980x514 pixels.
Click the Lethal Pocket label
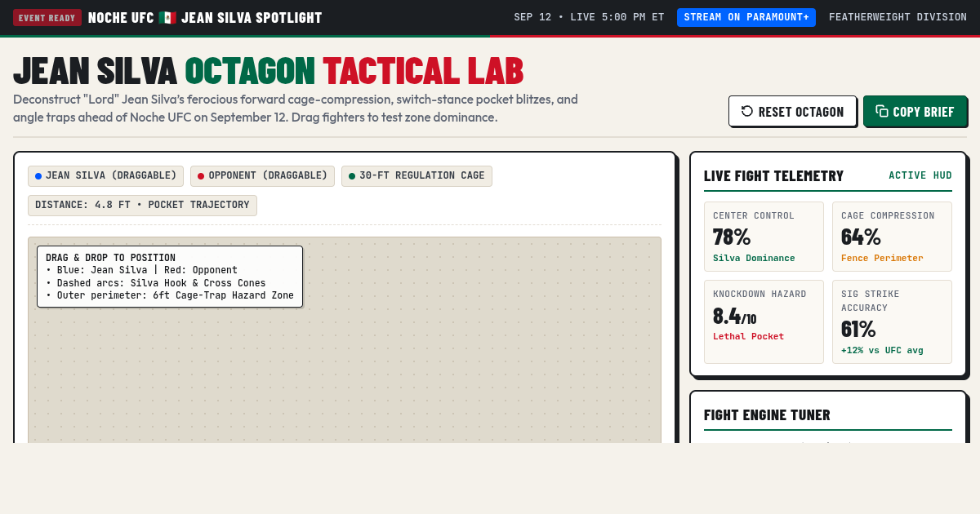[748, 336]
